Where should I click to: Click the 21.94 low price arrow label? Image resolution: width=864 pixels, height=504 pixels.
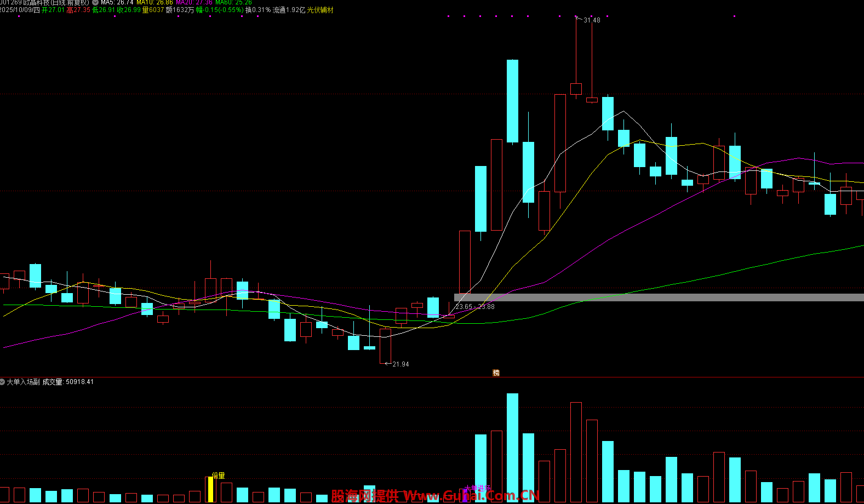(400, 364)
